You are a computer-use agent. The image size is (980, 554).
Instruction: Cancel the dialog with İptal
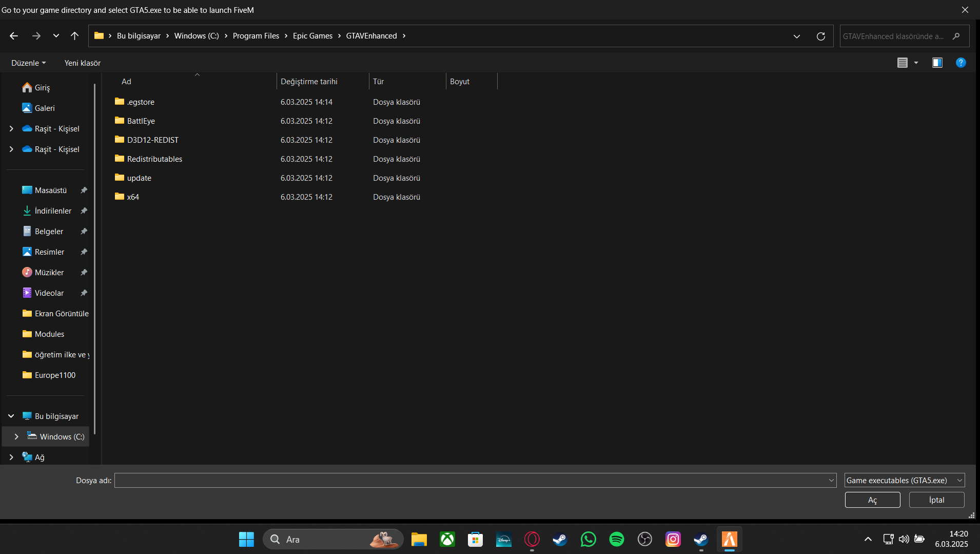tap(936, 500)
